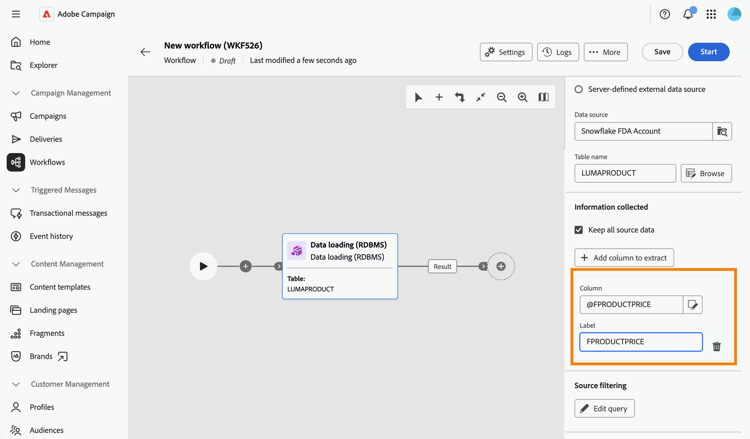Click Edit query under Source filtering
This screenshot has height=439, width=750.
point(605,408)
